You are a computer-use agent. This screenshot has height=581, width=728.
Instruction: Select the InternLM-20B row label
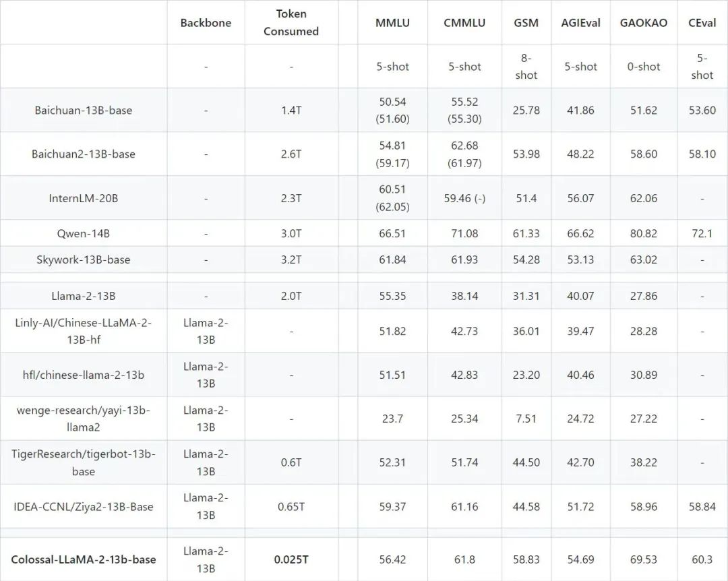click(84, 198)
